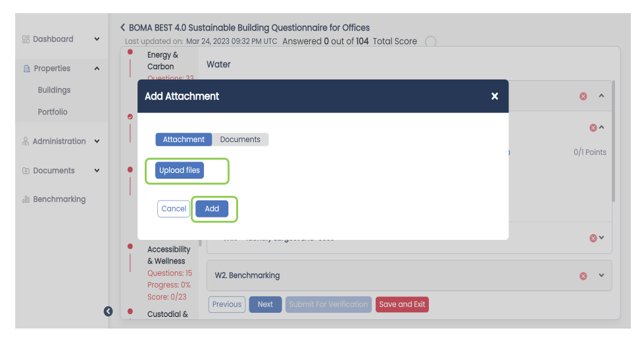Click the Properties building icon
The width and height of the screenshot is (644, 343).
(x=27, y=68)
